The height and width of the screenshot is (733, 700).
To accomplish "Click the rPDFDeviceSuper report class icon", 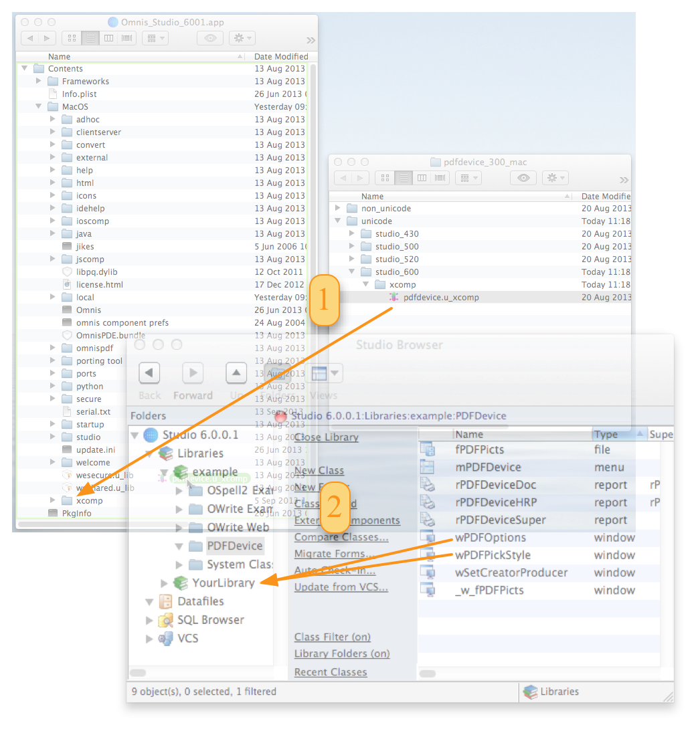I will (x=428, y=520).
